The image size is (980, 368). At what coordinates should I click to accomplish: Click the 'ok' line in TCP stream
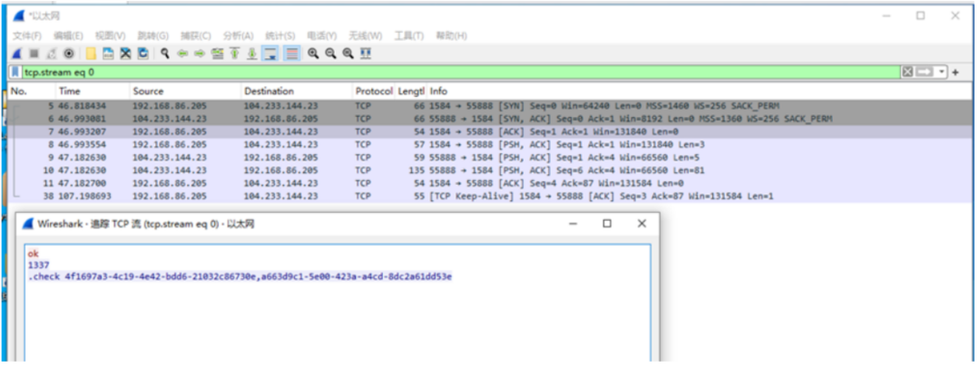tap(34, 254)
